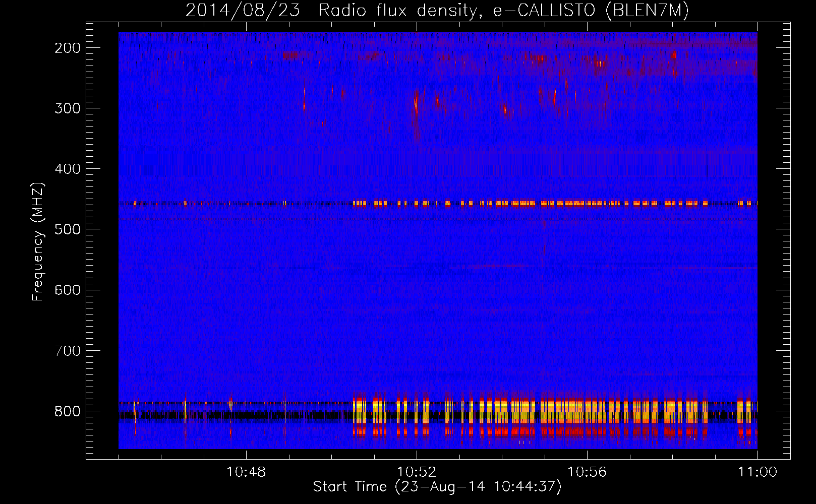Click the 11:00 time tick label
The height and width of the screenshot is (504, 816).
757,472
